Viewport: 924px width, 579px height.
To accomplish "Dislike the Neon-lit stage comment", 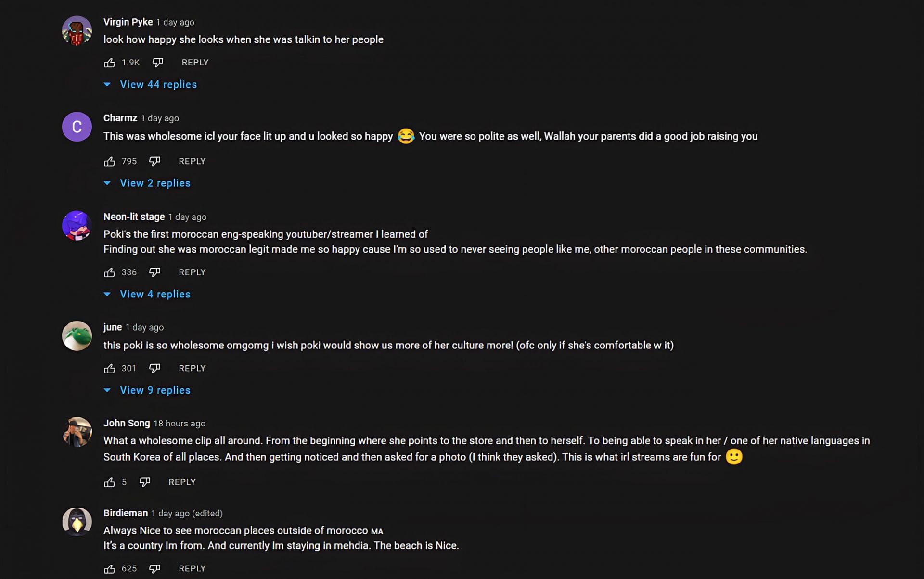I will tap(154, 272).
